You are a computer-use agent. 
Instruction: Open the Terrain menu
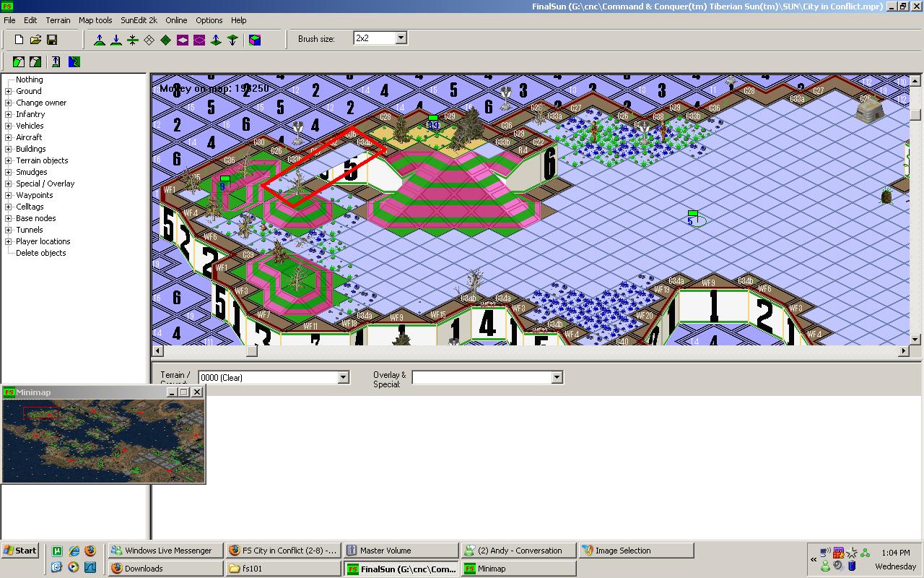pos(58,20)
